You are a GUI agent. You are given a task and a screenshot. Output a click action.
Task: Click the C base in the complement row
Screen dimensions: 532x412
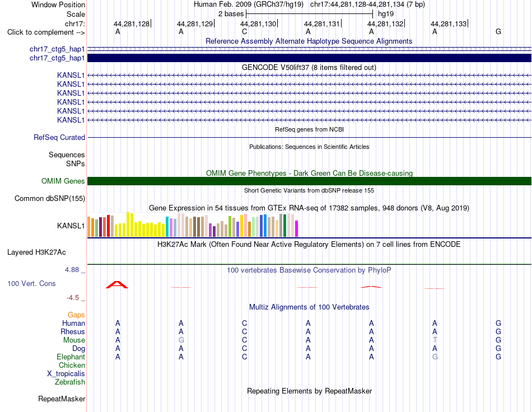244,31
